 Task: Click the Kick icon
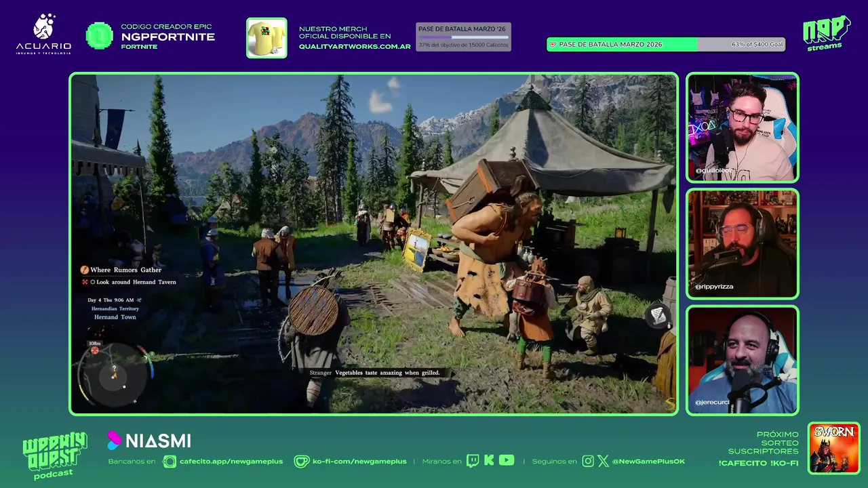(489, 461)
